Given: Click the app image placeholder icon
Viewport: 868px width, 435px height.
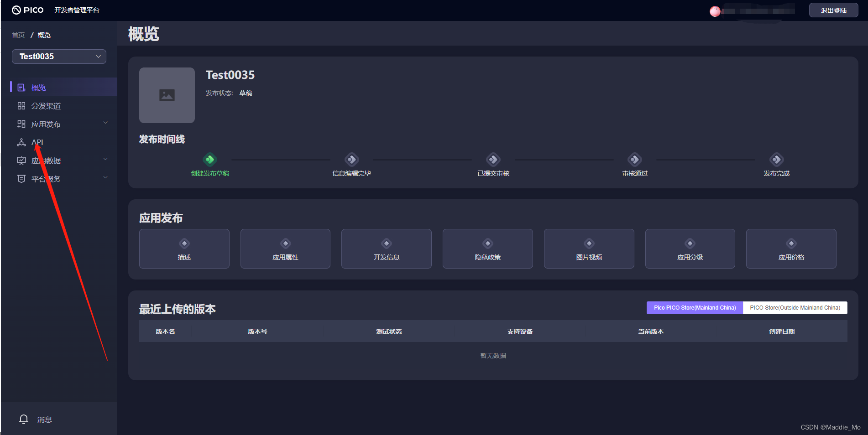Looking at the screenshot, I should click(167, 95).
